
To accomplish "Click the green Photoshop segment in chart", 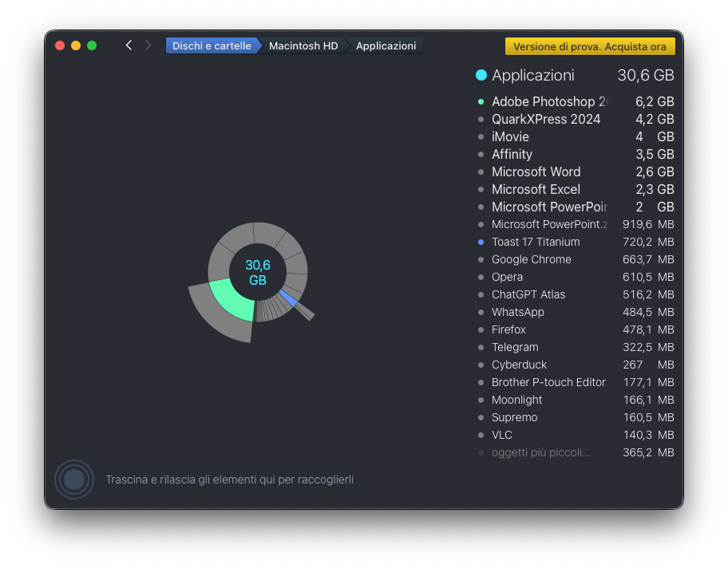I will pyautogui.click(x=232, y=298).
